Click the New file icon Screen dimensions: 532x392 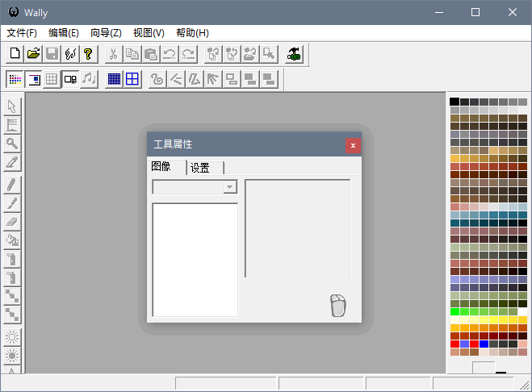(x=15, y=54)
